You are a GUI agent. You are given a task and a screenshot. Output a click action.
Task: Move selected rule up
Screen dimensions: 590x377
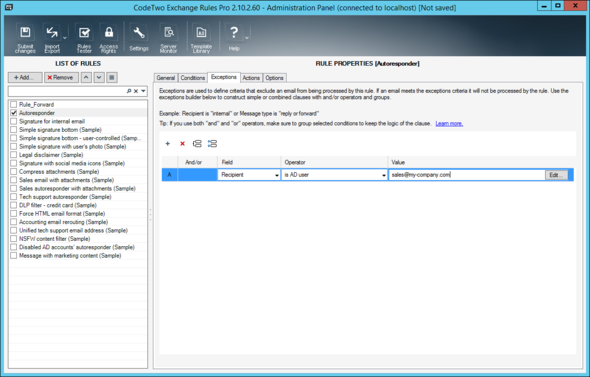86,78
